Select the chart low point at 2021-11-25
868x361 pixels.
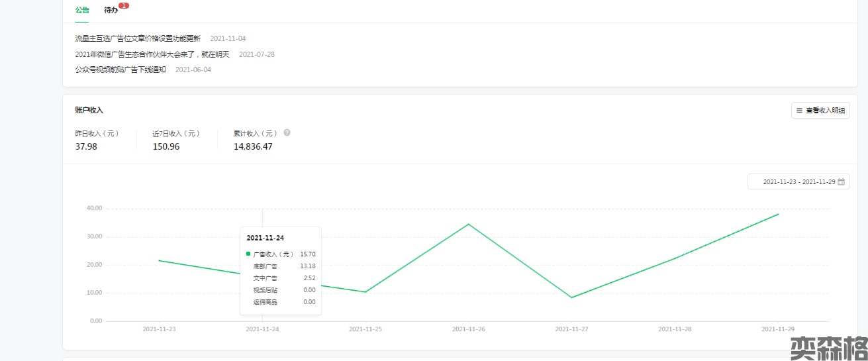[365, 292]
